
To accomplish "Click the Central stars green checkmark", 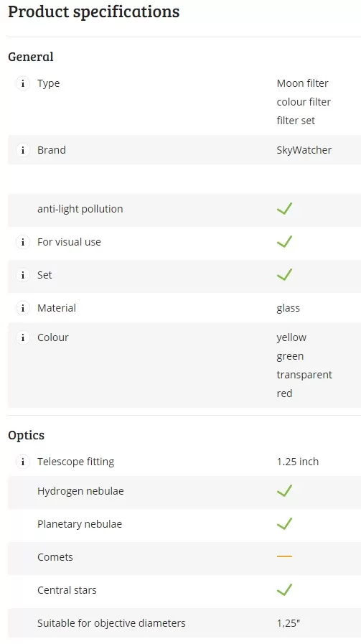I will 284,589.
